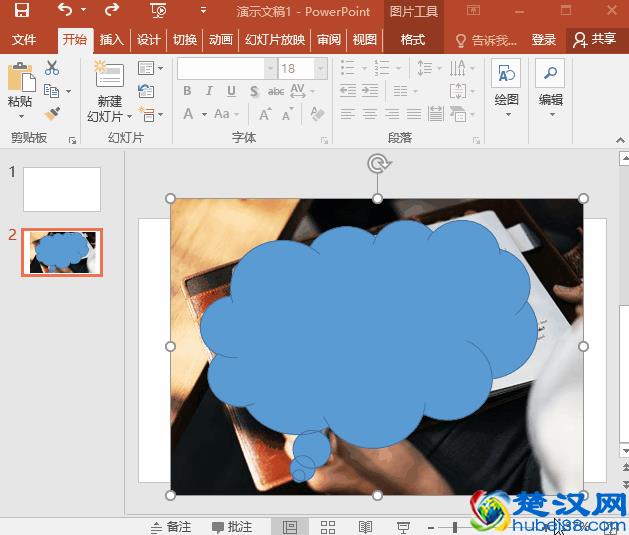Click the 登录 sign-in link
Image resolution: width=629 pixels, height=535 pixels.
pos(544,40)
